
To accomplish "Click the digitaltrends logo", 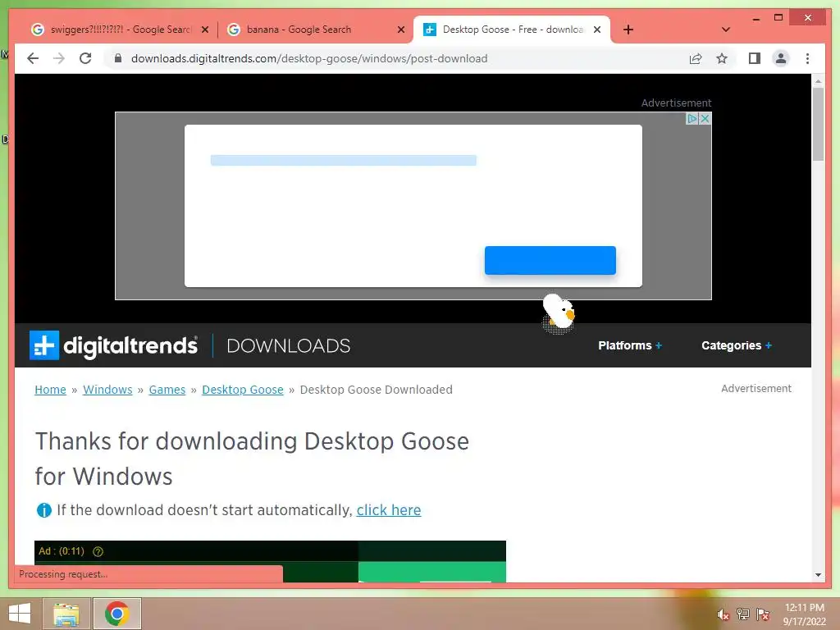I will (113, 345).
